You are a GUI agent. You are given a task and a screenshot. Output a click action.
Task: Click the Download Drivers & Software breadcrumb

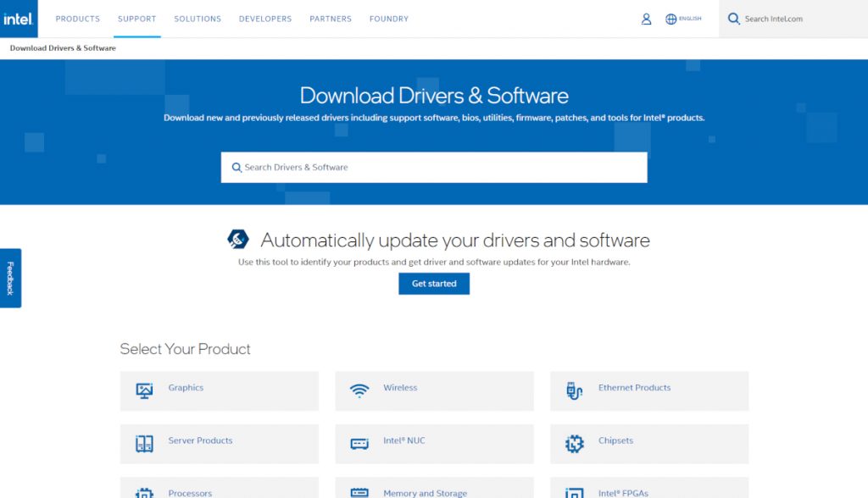click(x=63, y=48)
